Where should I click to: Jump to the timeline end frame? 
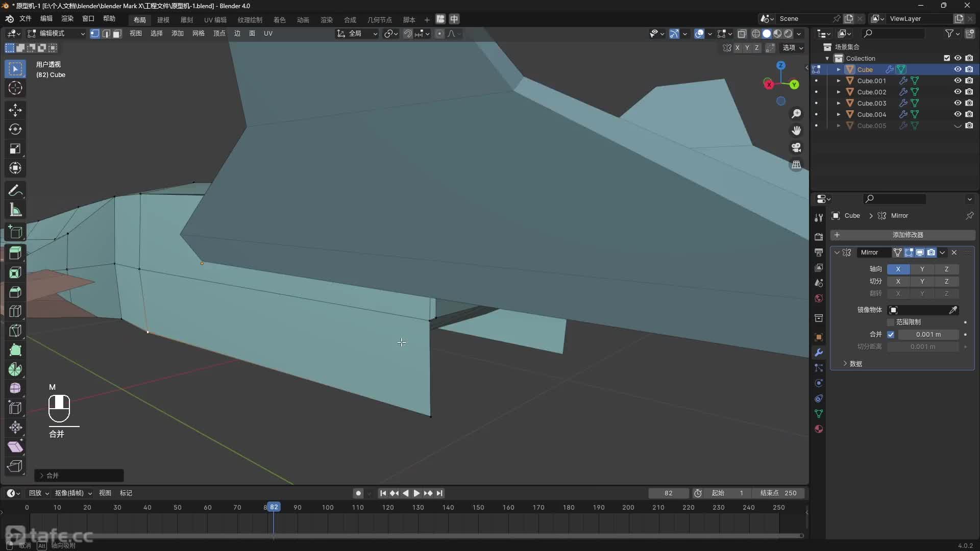(439, 493)
